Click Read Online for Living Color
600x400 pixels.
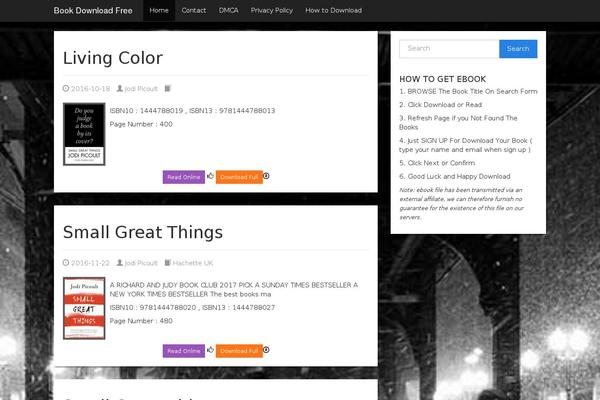pyautogui.click(x=184, y=177)
